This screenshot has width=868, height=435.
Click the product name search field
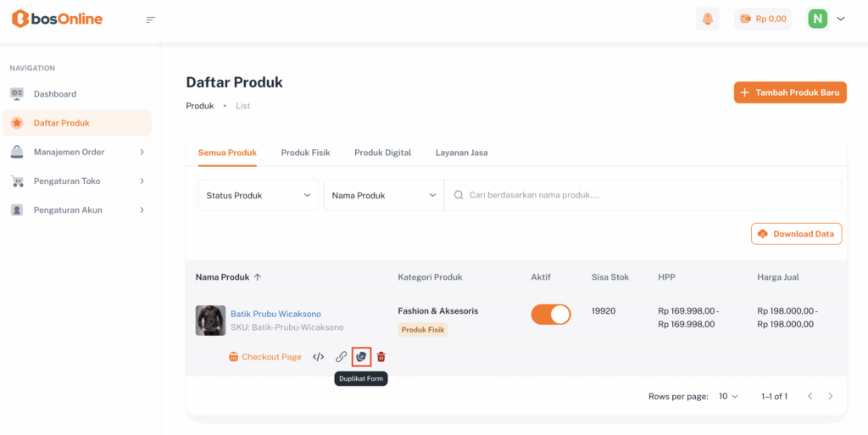(644, 195)
